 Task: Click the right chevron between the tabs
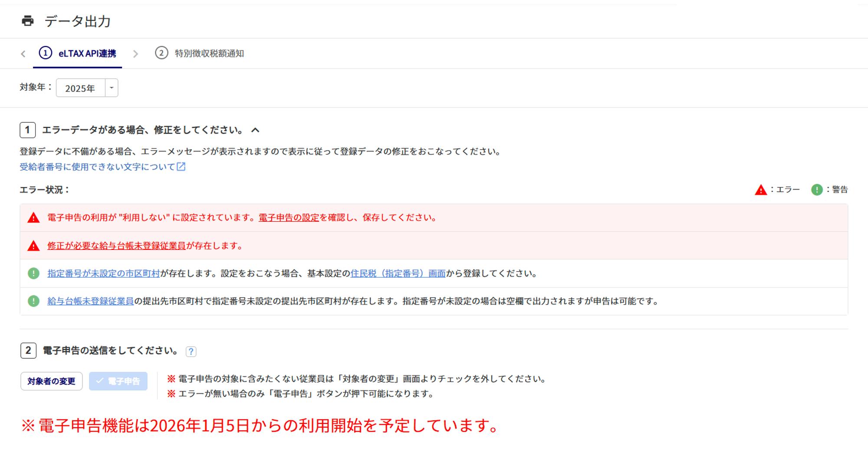pyautogui.click(x=135, y=54)
